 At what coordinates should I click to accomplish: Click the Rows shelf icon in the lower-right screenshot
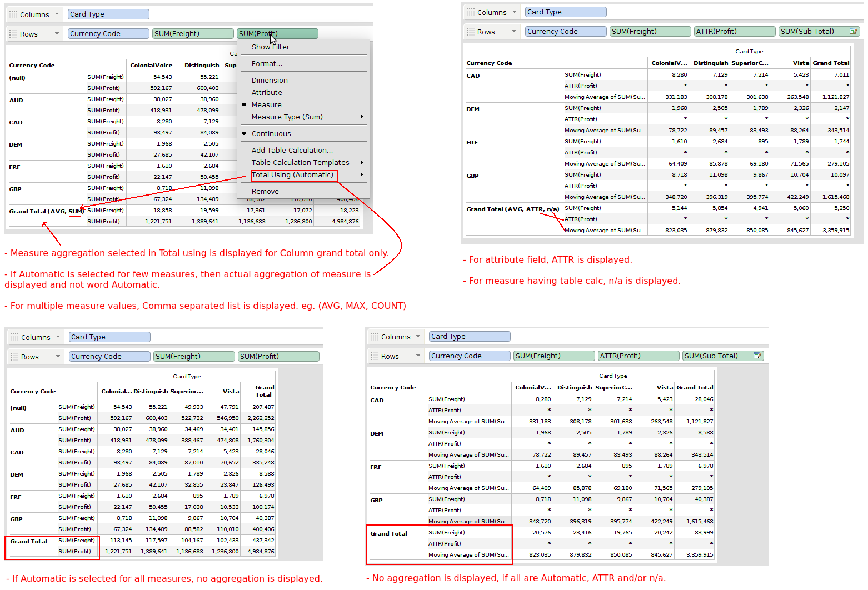pyautogui.click(x=375, y=356)
